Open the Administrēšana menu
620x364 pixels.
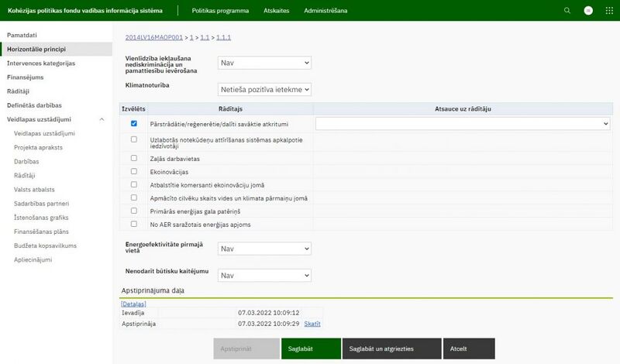click(325, 11)
